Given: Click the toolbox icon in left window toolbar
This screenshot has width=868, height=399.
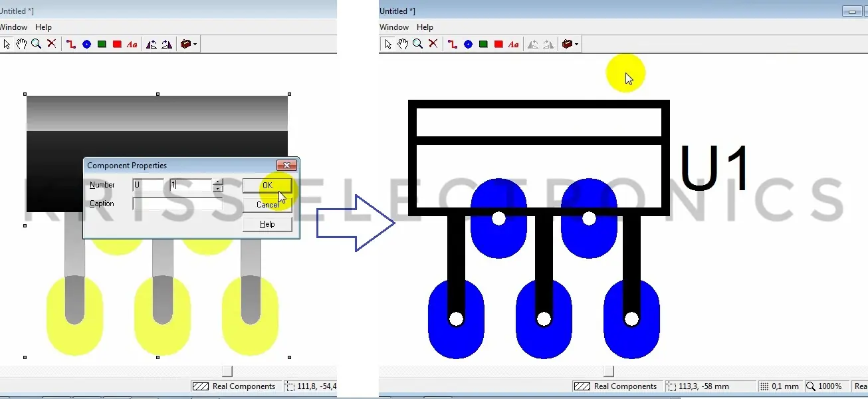Looking at the screenshot, I should click(x=186, y=44).
